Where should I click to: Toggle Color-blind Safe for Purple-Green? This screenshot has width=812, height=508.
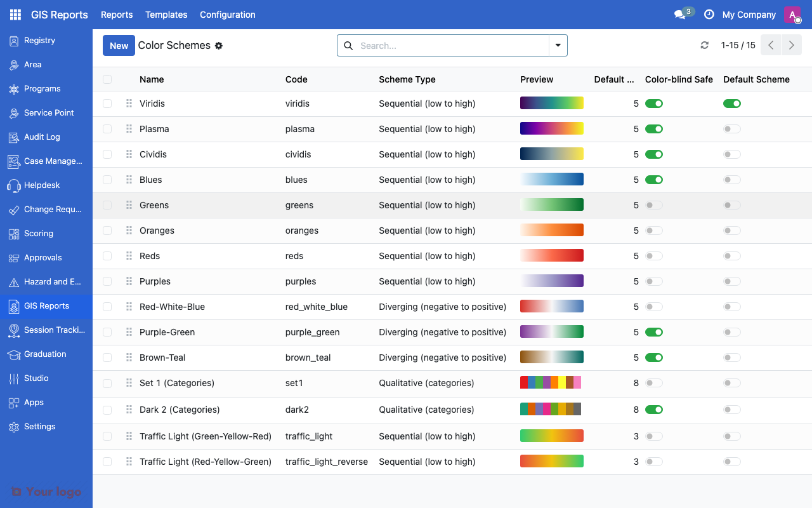[654, 332]
